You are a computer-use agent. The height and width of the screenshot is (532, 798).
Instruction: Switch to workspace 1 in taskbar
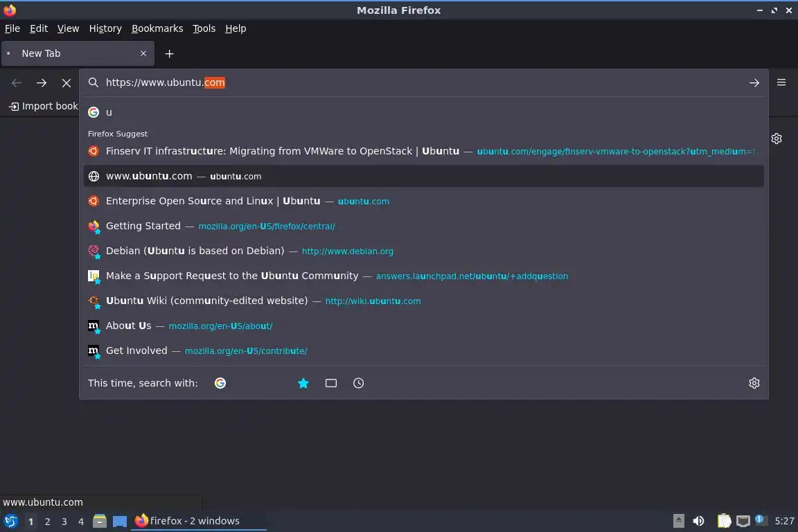(31, 522)
